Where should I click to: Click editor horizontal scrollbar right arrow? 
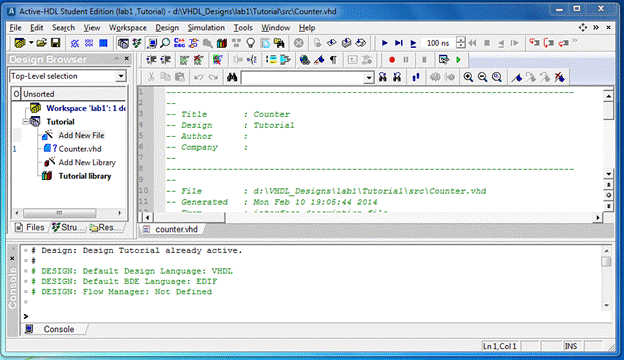click(x=598, y=217)
